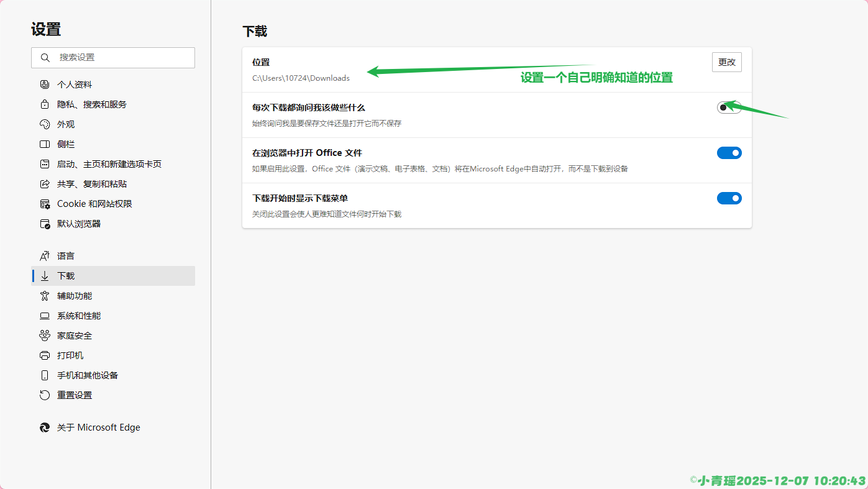Click the 位置 label
The height and width of the screenshot is (489, 868).
point(261,62)
